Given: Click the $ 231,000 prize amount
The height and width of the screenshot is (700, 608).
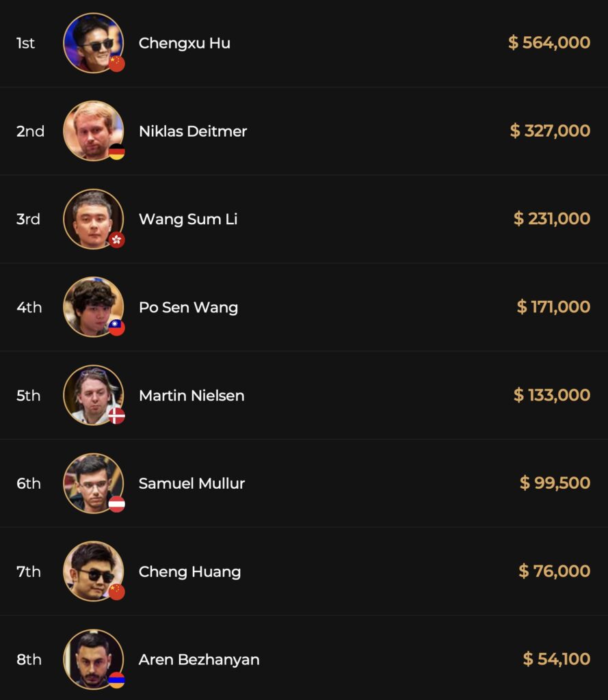Looking at the screenshot, I should tap(552, 219).
